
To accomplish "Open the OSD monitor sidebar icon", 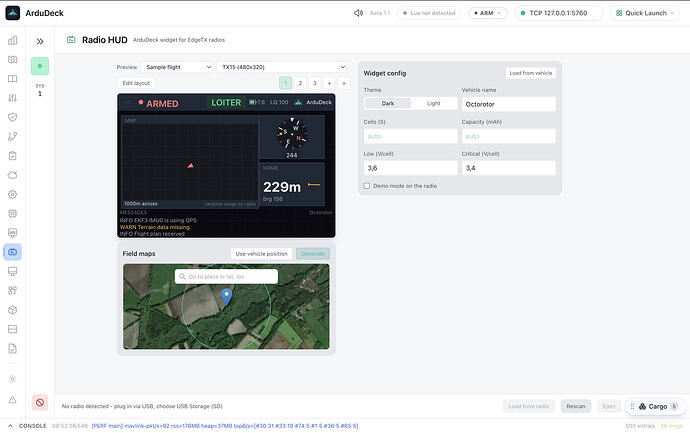I will 12,233.
